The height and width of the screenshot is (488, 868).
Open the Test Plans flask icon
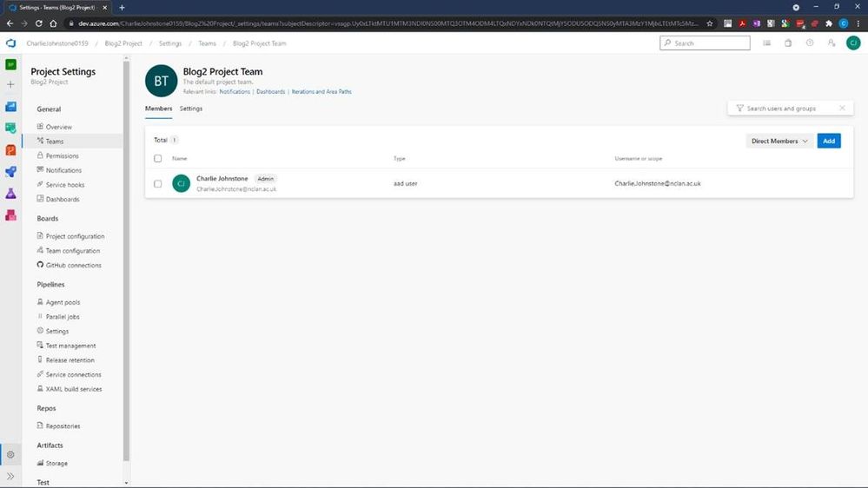pyautogui.click(x=10, y=194)
